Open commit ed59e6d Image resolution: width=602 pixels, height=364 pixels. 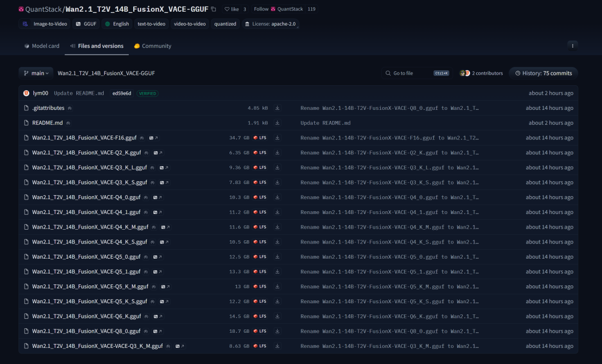pyautogui.click(x=122, y=93)
